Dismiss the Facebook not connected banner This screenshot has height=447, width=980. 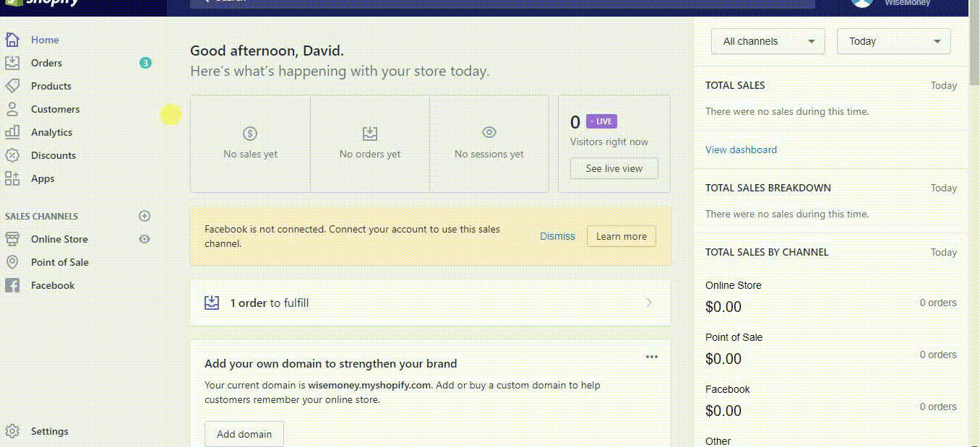pos(557,236)
